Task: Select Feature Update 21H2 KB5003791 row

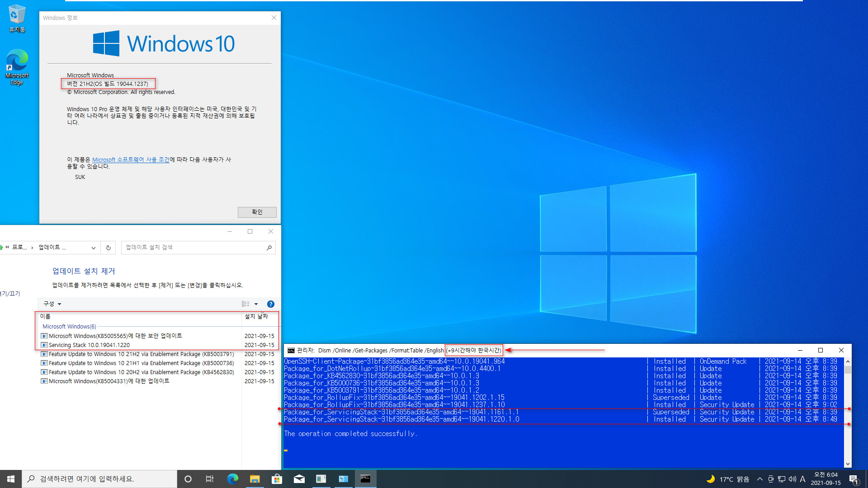Action: (158, 354)
